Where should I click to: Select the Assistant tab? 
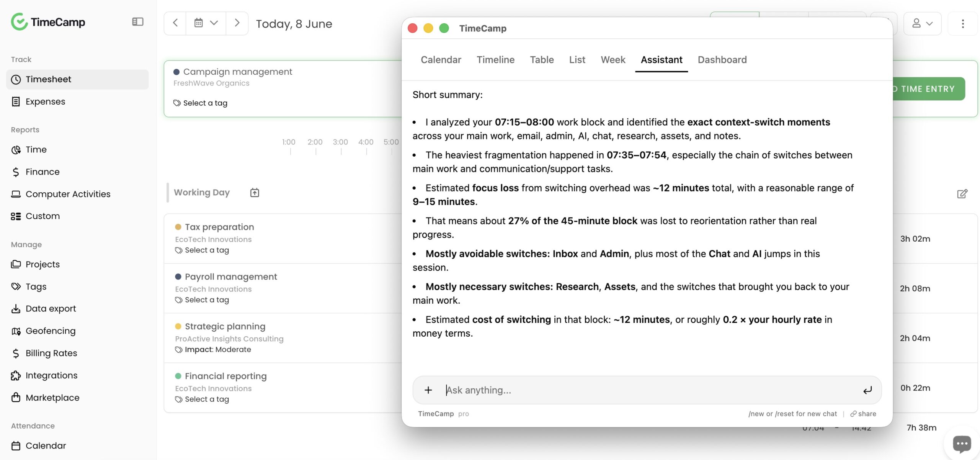click(661, 60)
